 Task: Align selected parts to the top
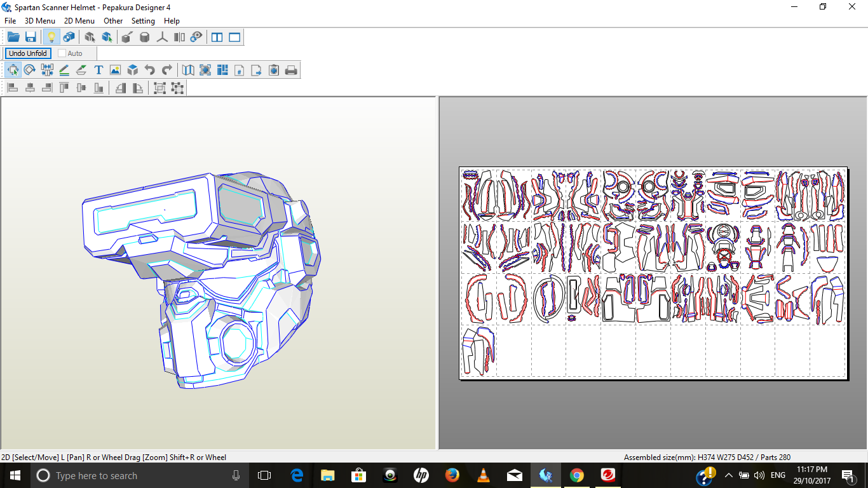tap(64, 88)
